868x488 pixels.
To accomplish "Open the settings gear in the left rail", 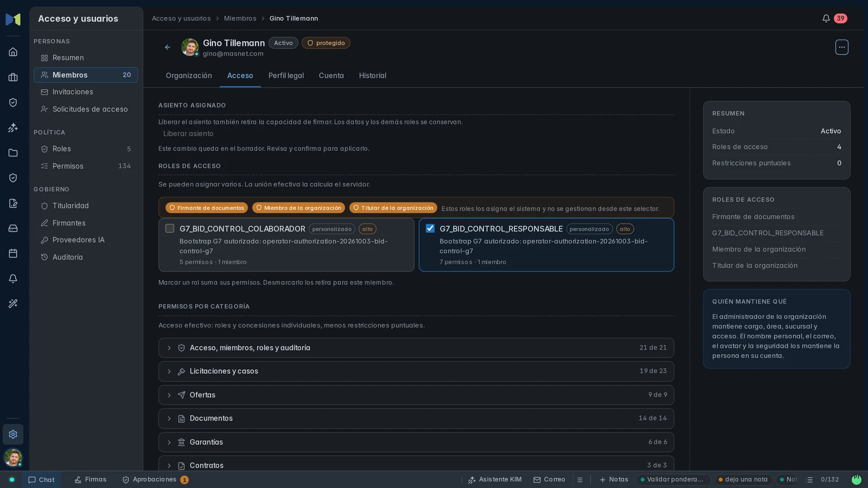I will click(x=13, y=434).
